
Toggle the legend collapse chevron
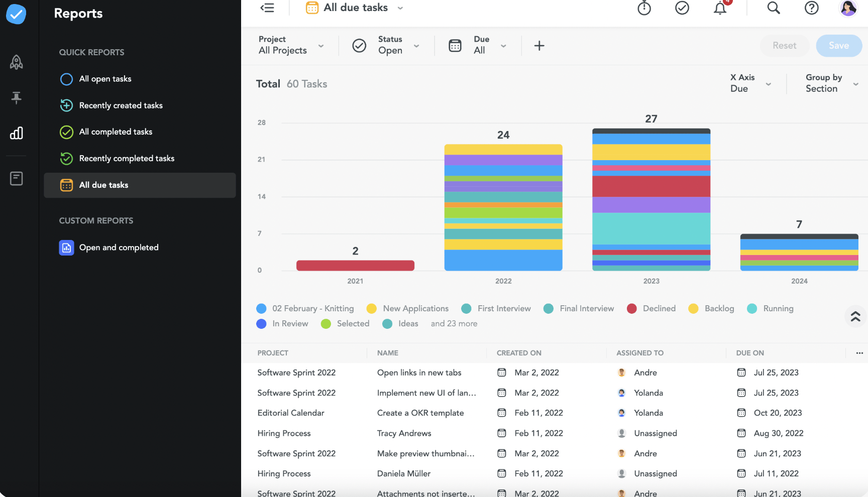pos(855,316)
